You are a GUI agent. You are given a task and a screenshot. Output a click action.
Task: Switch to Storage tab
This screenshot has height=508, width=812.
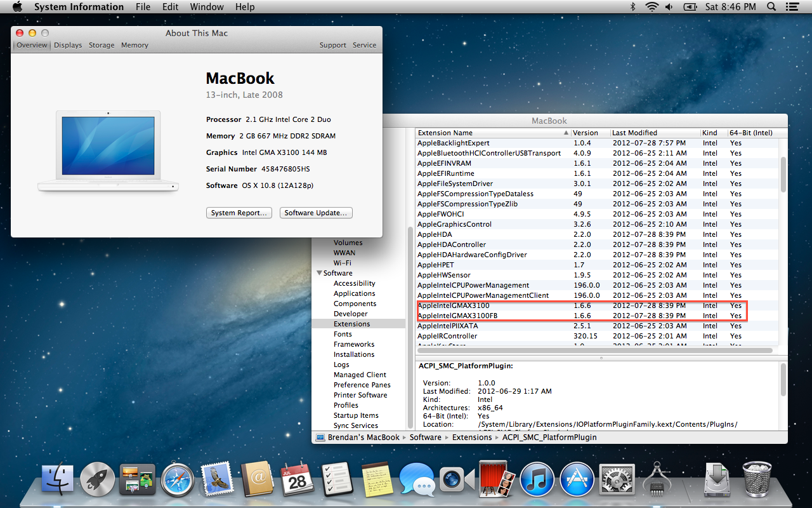tap(101, 45)
